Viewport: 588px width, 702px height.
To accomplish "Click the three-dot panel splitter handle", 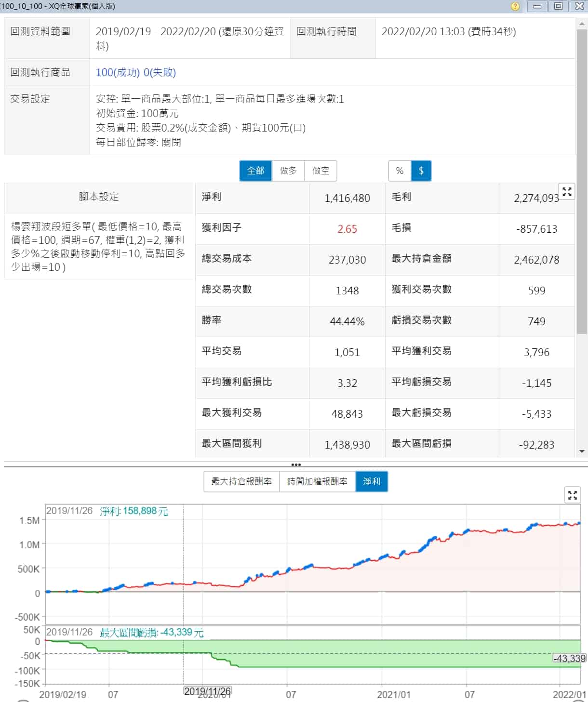I will tap(296, 464).
